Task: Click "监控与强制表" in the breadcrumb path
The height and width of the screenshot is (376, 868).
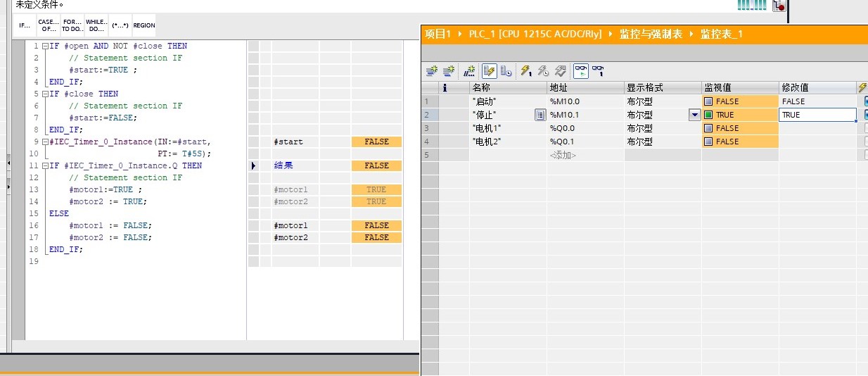Action: pos(651,34)
